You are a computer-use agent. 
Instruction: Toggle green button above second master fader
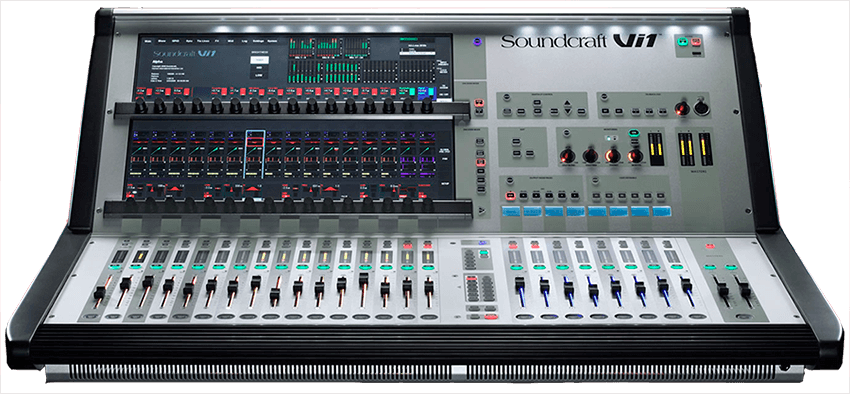click(x=731, y=267)
